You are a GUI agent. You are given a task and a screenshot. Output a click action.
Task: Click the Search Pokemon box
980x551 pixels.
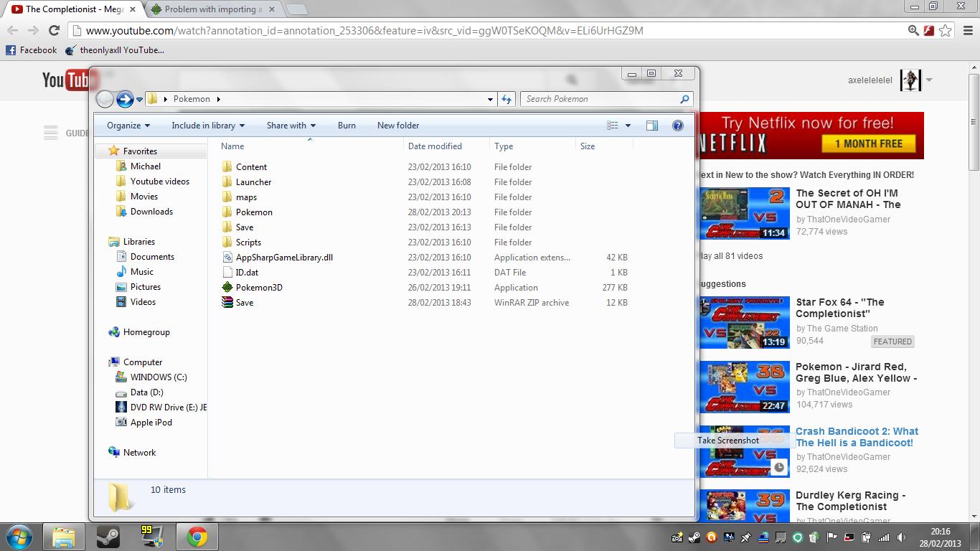(606, 99)
